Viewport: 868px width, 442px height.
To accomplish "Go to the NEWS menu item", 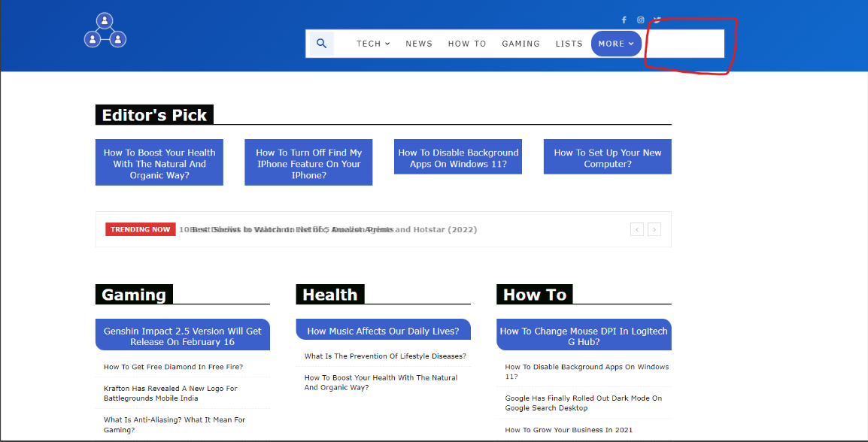I will pos(419,44).
